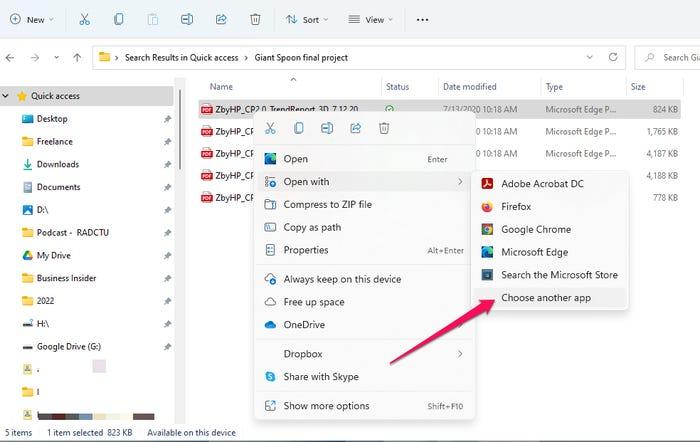Expand the Dropbox submenu arrow

point(460,354)
